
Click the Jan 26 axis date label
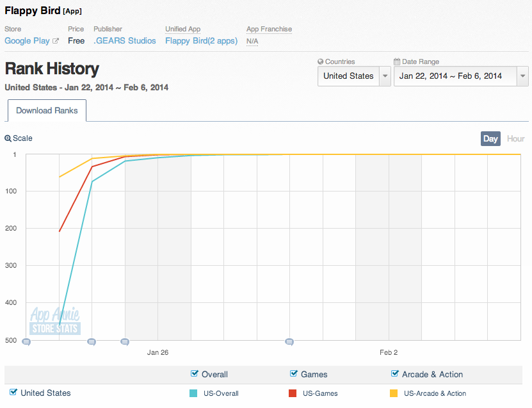pos(157,352)
